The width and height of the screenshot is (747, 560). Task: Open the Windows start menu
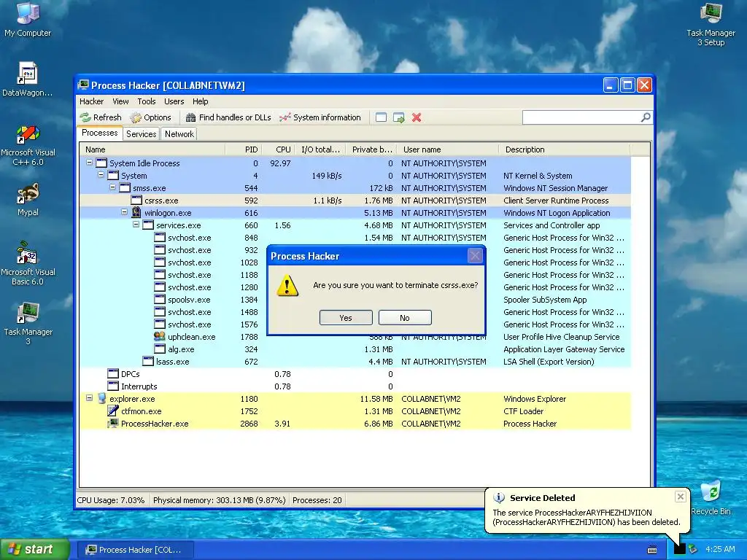pos(34,549)
